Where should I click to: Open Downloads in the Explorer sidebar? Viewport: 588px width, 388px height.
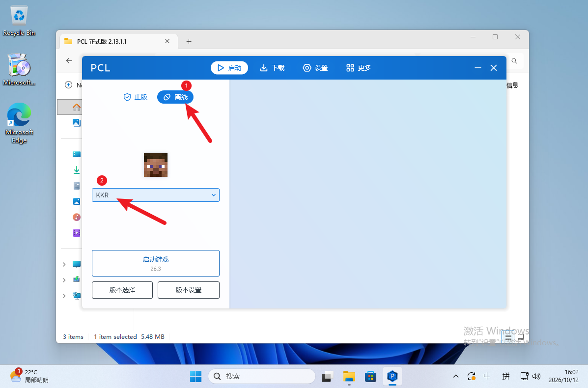[x=77, y=170]
